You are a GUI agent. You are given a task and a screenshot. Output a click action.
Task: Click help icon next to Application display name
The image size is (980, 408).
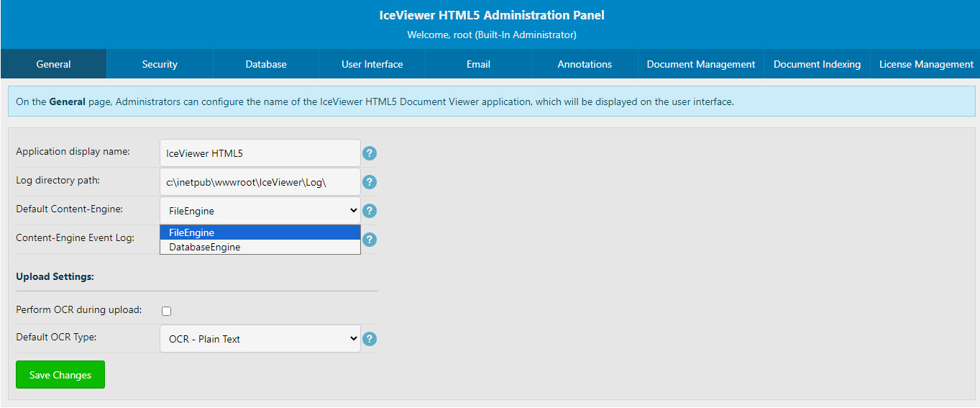370,153
